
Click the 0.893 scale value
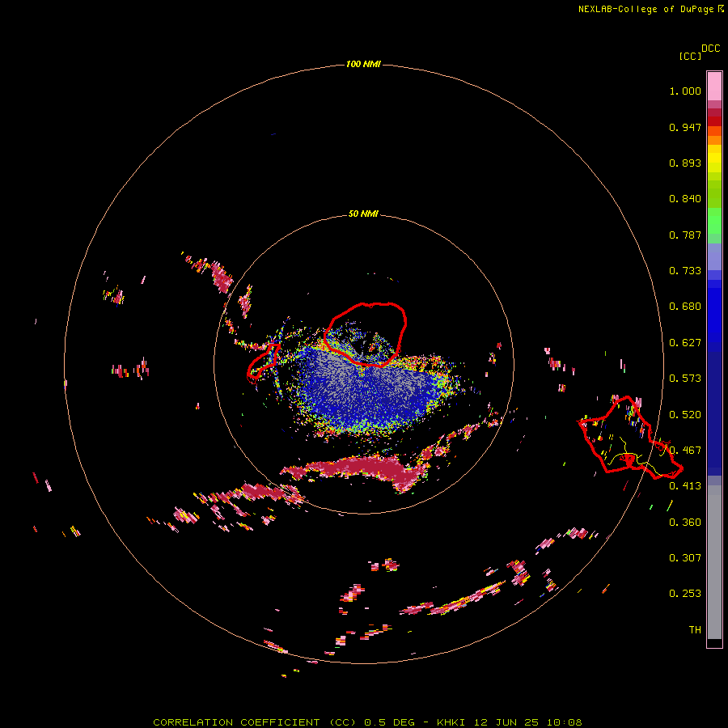coord(685,163)
